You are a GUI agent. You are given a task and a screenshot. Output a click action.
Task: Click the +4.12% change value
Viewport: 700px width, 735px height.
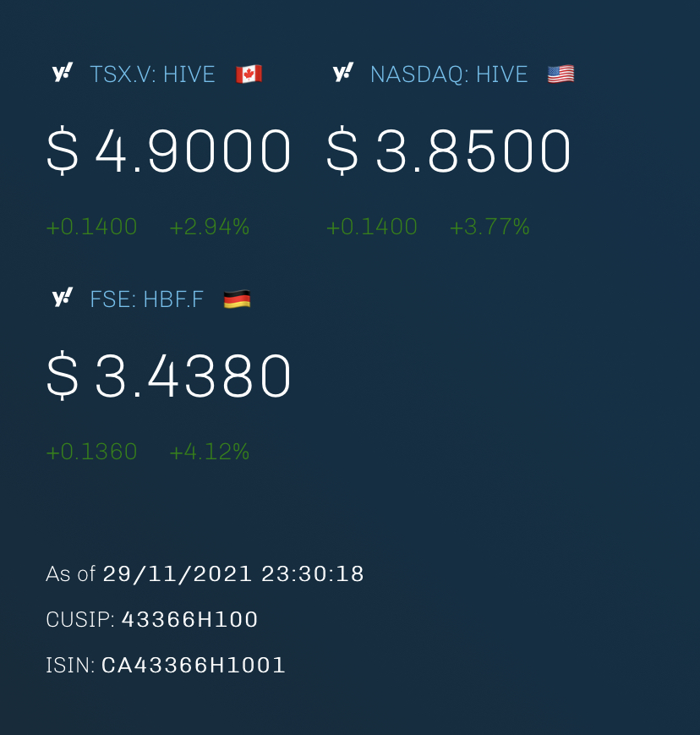[209, 452]
